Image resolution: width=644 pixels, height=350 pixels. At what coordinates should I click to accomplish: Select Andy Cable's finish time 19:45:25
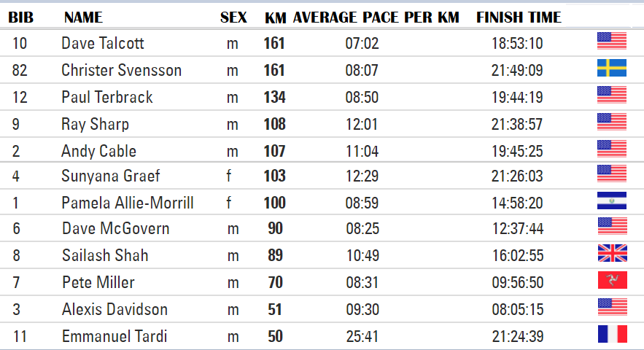click(x=517, y=151)
